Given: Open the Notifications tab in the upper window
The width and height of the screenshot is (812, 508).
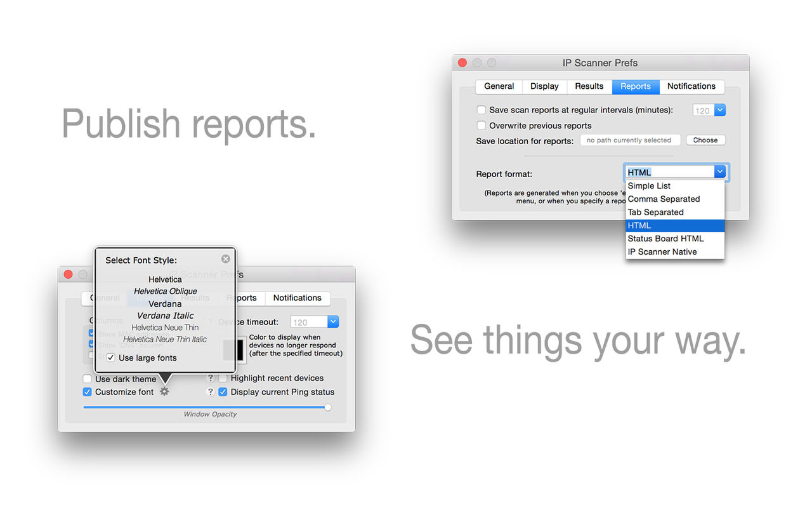Looking at the screenshot, I should tap(691, 86).
